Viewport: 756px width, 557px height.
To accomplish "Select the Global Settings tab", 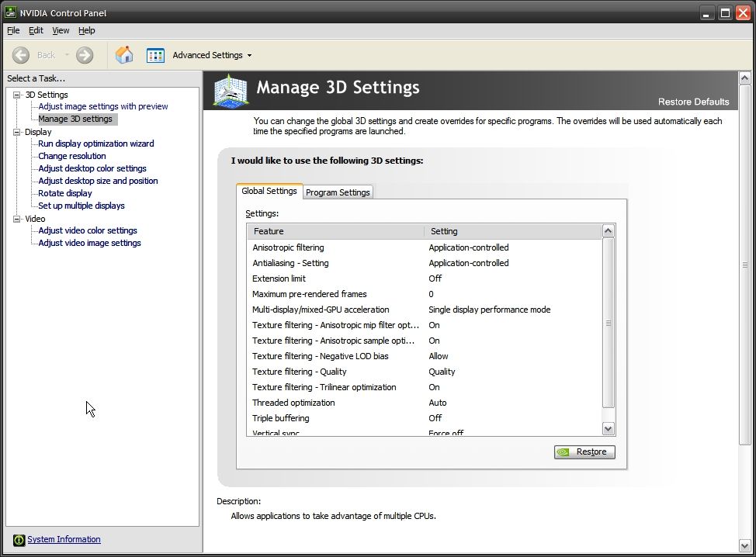I will [x=269, y=191].
